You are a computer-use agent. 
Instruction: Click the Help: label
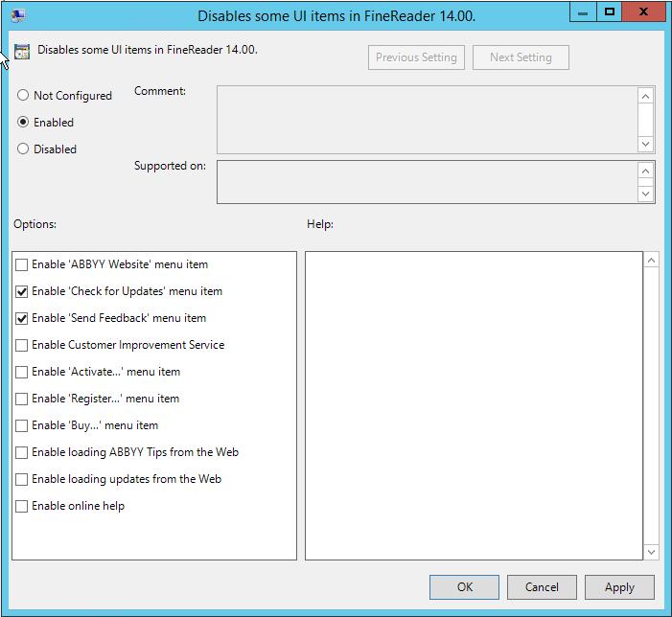(x=320, y=224)
